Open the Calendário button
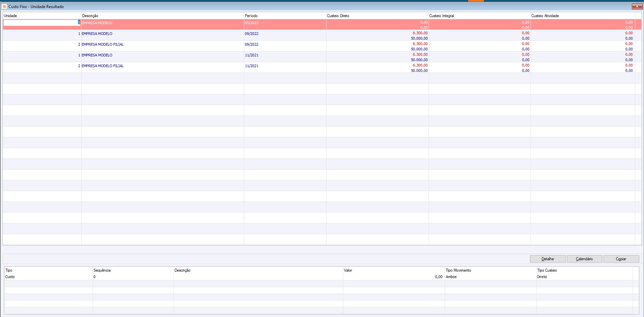 point(584,259)
